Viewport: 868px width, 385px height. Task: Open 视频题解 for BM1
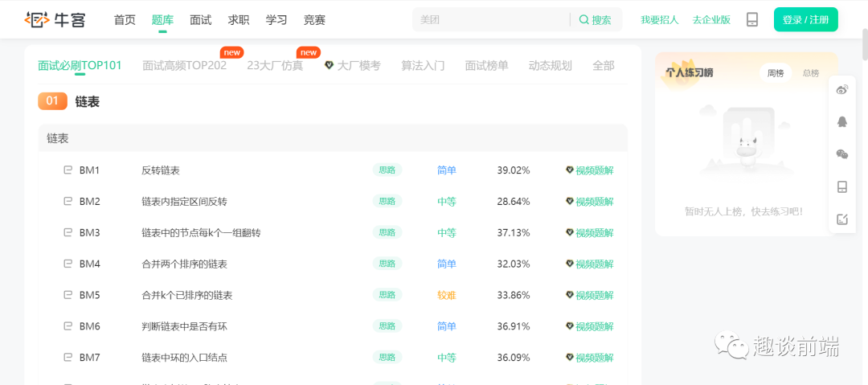(x=590, y=170)
